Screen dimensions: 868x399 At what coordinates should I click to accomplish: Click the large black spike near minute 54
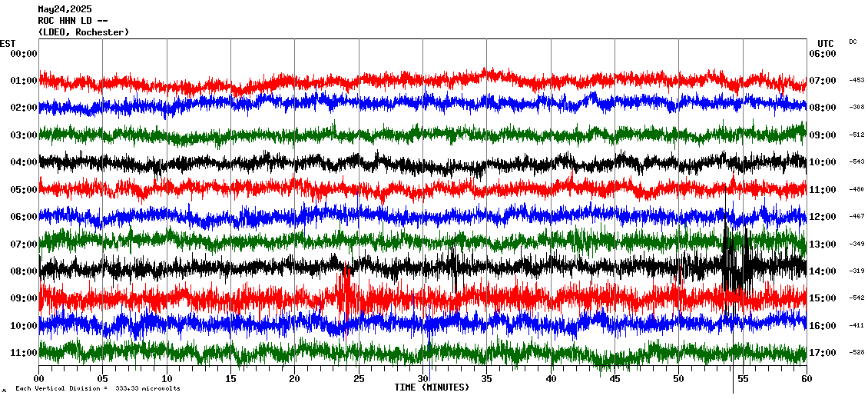[727, 254]
